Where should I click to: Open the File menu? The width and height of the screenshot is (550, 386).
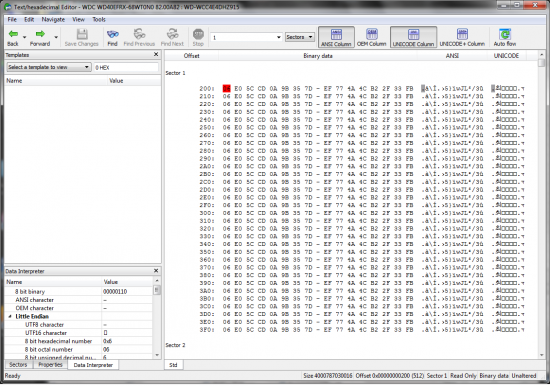pos(12,20)
